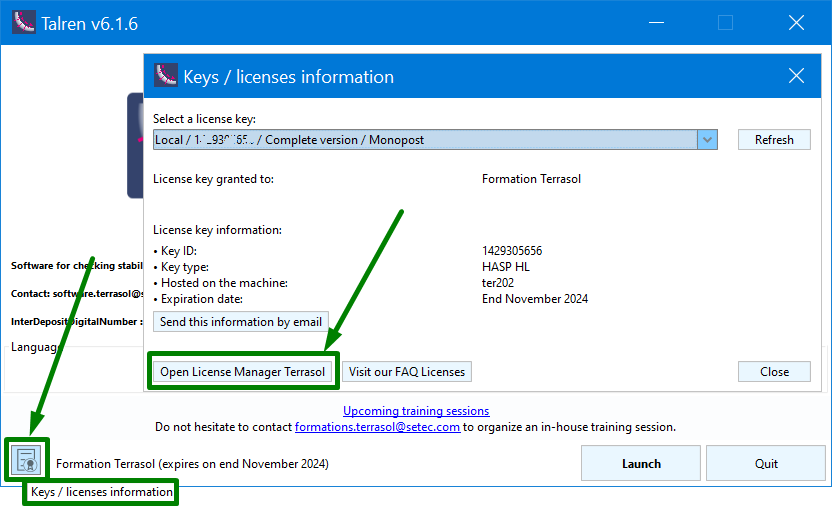Viewport: 832px width, 506px height.
Task: Click the License key information heading
Action: [x=218, y=230]
